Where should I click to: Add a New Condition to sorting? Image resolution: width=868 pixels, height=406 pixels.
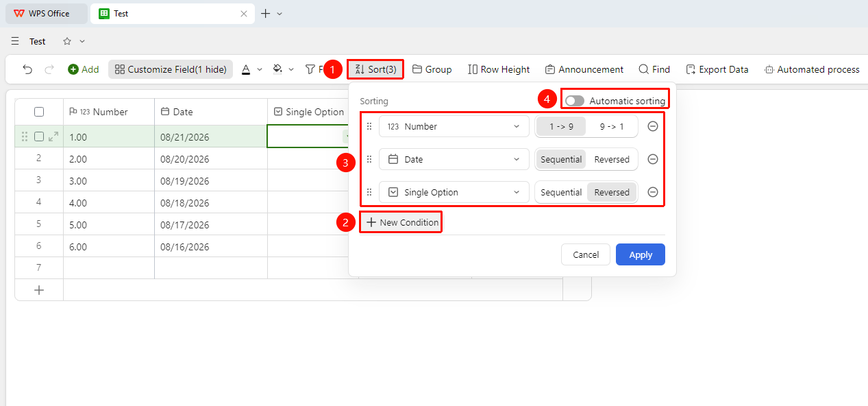tap(402, 222)
